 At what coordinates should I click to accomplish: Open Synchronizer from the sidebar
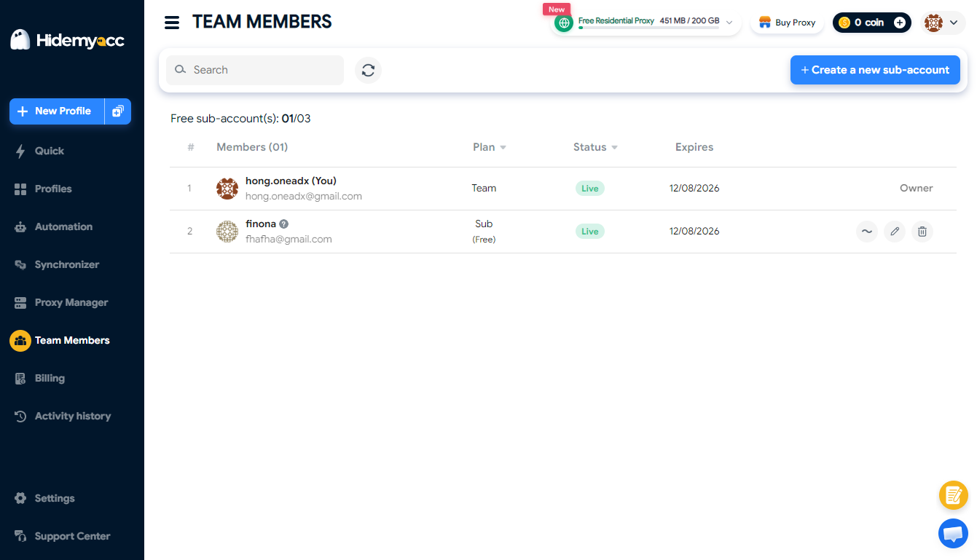[x=57, y=264]
